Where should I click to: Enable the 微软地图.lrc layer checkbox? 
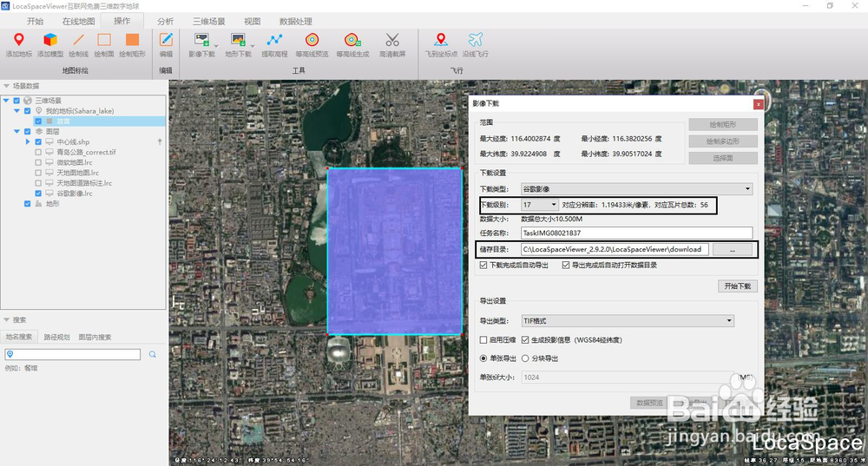(x=38, y=163)
